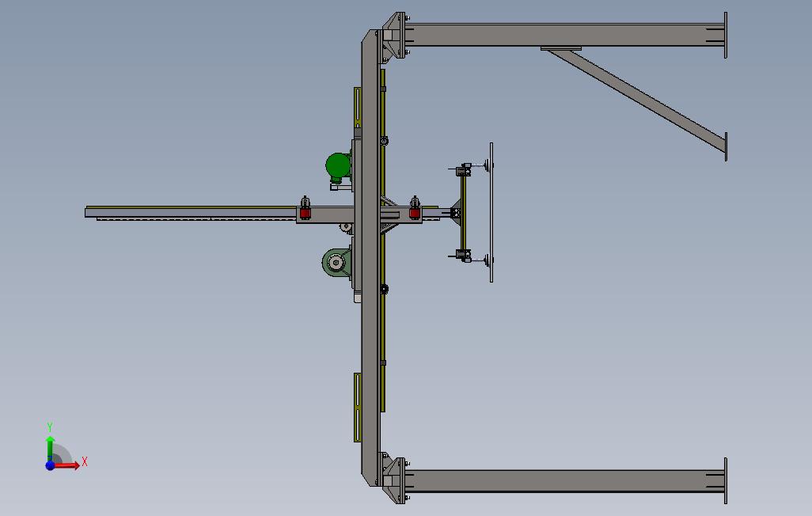Select the thin vertical plate held by gripper
The width and height of the screenshot is (812, 516).
[x=491, y=212]
